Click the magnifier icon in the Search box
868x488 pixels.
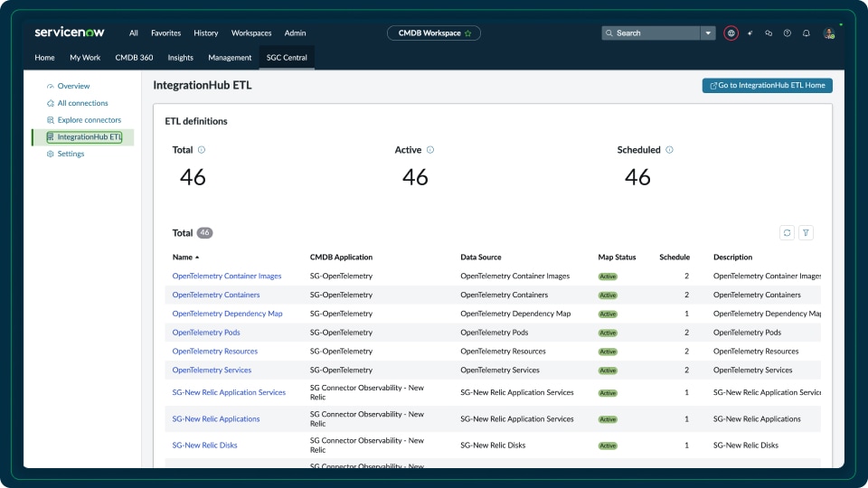click(x=609, y=33)
